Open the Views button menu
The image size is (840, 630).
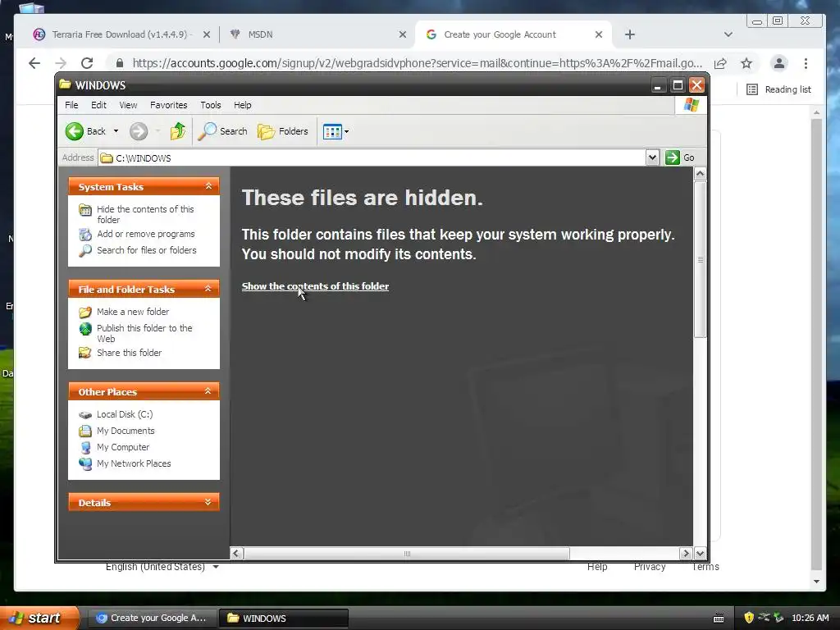pos(336,131)
